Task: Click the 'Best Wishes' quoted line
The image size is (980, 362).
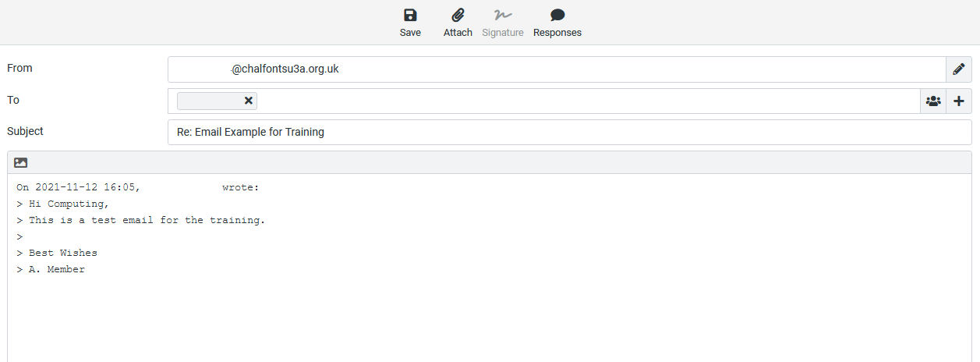Action: [x=62, y=253]
